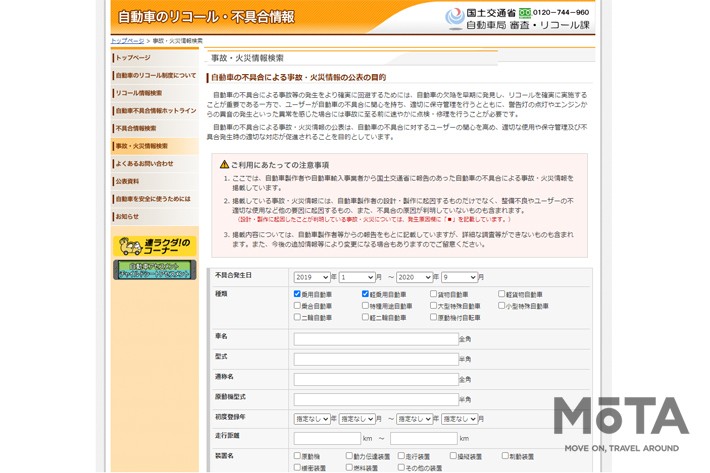Check the 特種用途自動車 checkbox
Screen dimensions: 710x473
365,306
